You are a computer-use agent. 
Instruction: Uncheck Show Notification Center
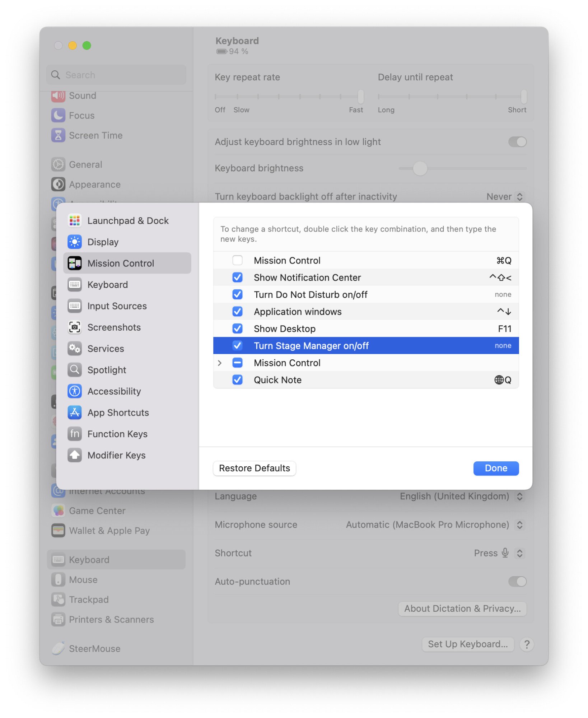tap(237, 278)
